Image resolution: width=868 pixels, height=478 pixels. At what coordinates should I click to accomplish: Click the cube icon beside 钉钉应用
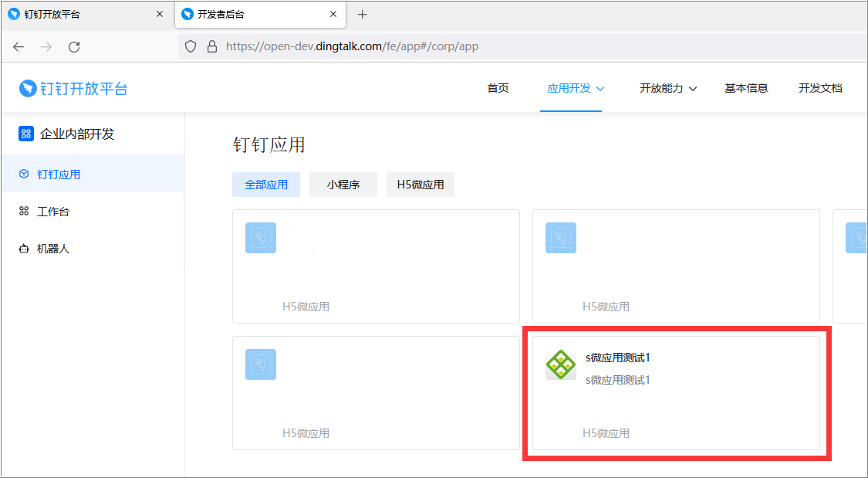click(24, 174)
